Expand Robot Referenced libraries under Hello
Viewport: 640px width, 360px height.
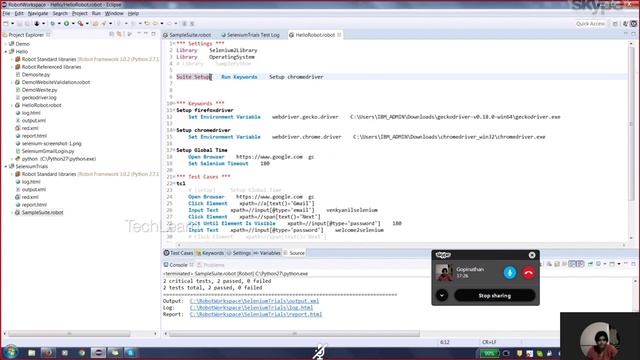pyautogui.click(x=12, y=67)
